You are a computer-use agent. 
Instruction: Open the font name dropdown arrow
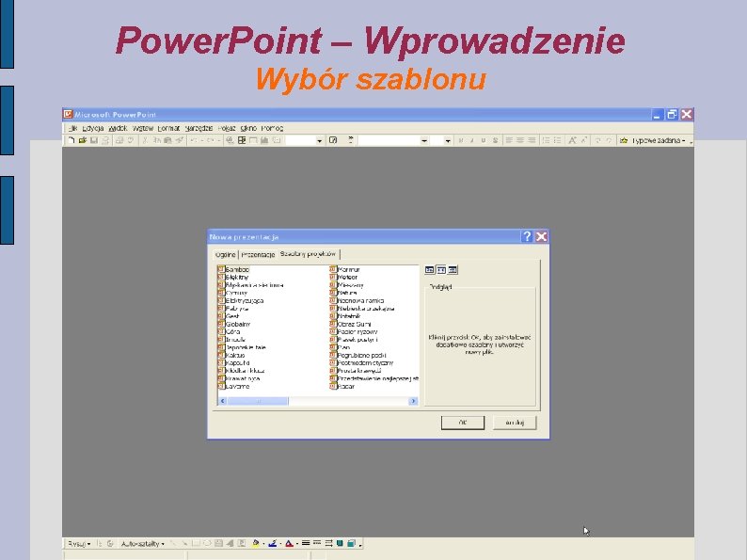(x=424, y=141)
